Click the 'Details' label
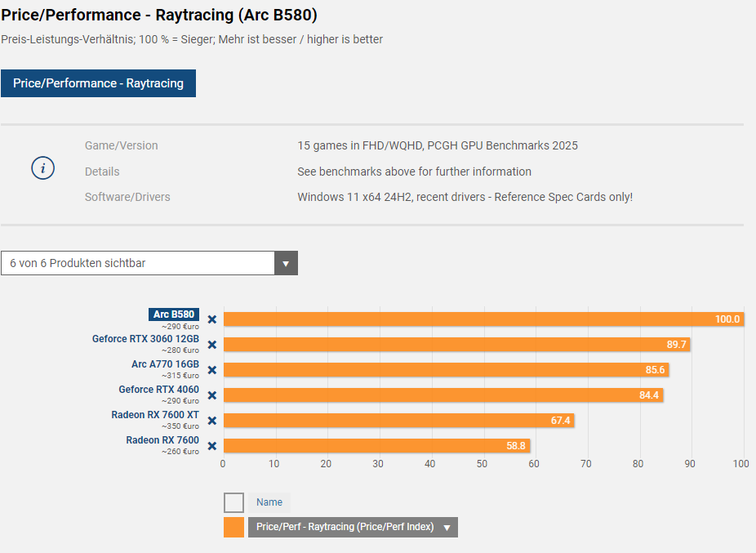The height and width of the screenshot is (553, 756). click(102, 172)
